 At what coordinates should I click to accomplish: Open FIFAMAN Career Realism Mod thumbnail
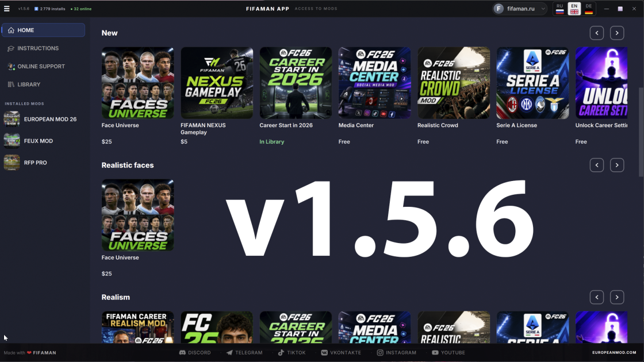coord(137,327)
